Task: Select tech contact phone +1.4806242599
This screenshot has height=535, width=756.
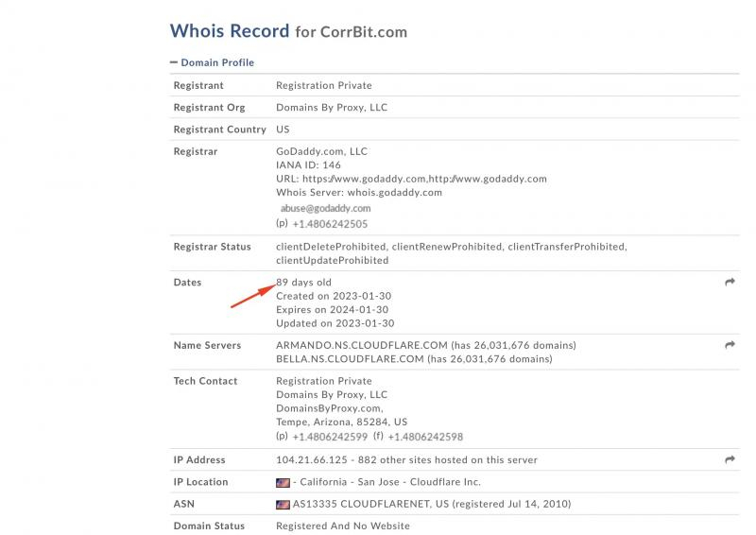Action: click(x=330, y=437)
